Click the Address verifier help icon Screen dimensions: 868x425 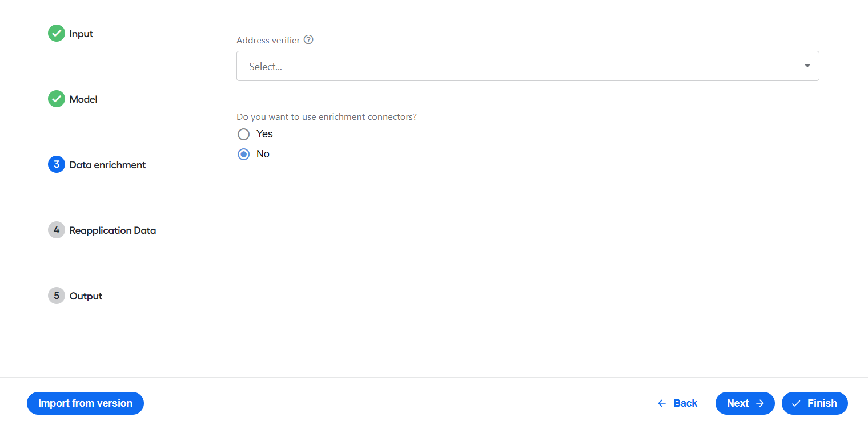[x=308, y=40]
